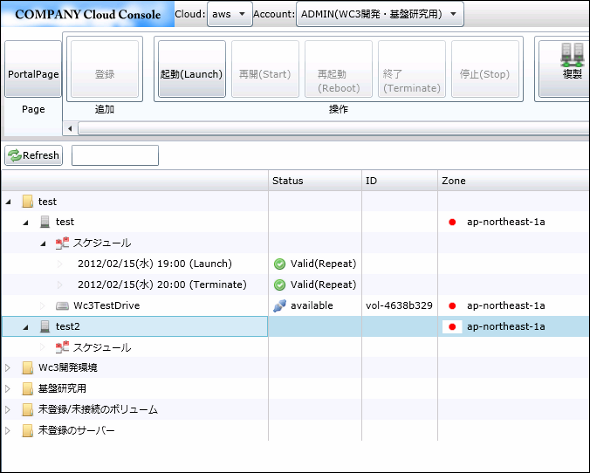Collapse the top-level test folder

[x=8, y=202]
